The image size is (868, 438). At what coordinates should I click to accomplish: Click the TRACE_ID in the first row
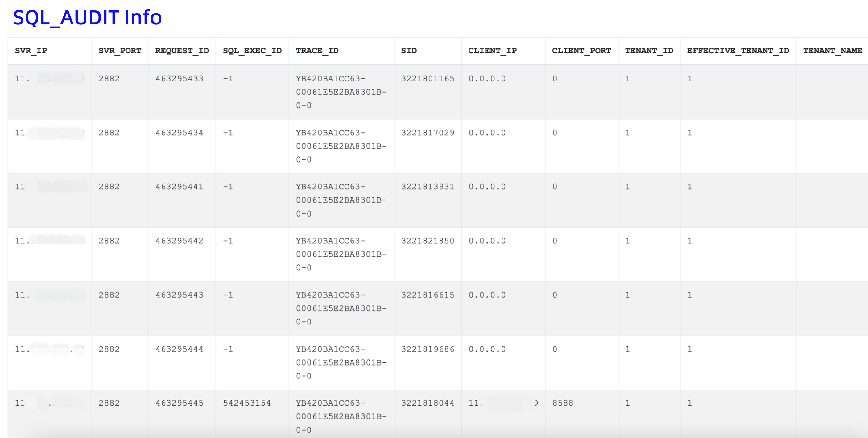(341, 92)
